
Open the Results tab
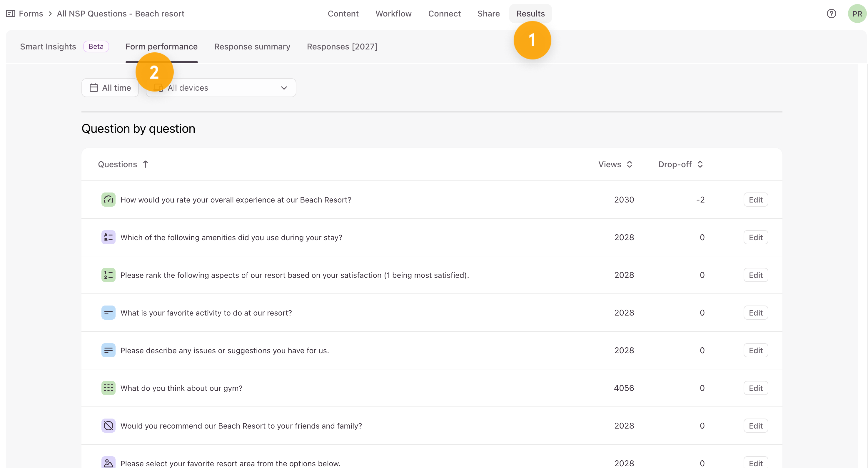click(x=530, y=14)
